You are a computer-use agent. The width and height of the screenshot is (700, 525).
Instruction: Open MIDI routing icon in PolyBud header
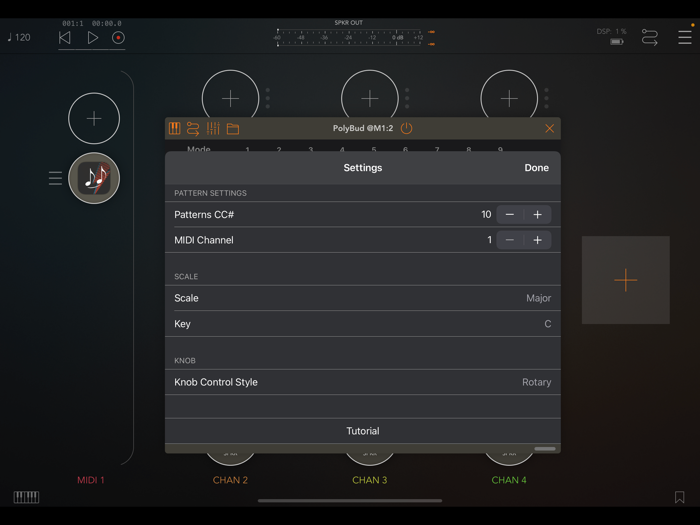193,129
